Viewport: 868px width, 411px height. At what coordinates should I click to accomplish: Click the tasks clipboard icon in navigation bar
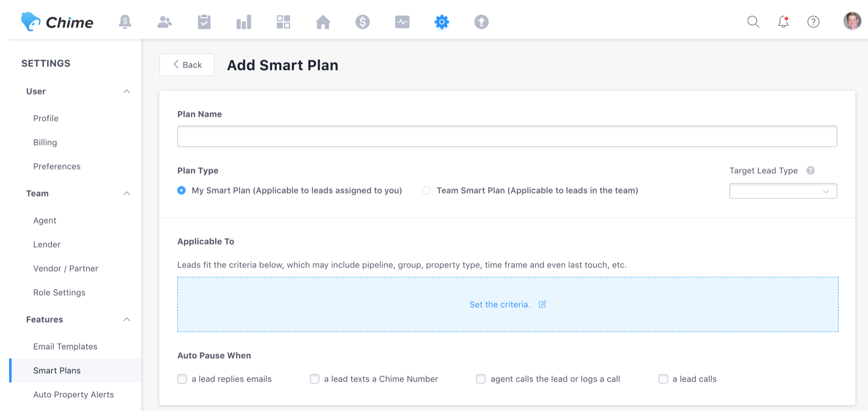click(x=204, y=22)
